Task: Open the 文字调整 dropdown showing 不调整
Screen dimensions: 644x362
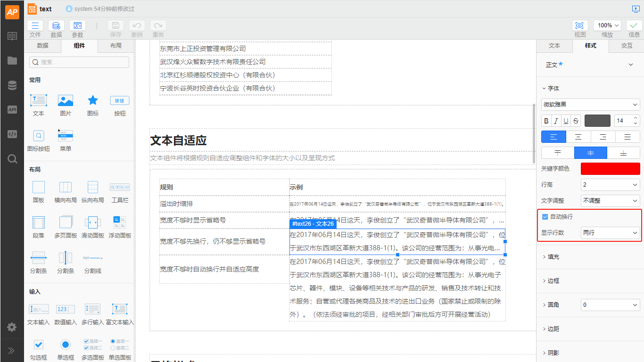Action: (610, 201)
